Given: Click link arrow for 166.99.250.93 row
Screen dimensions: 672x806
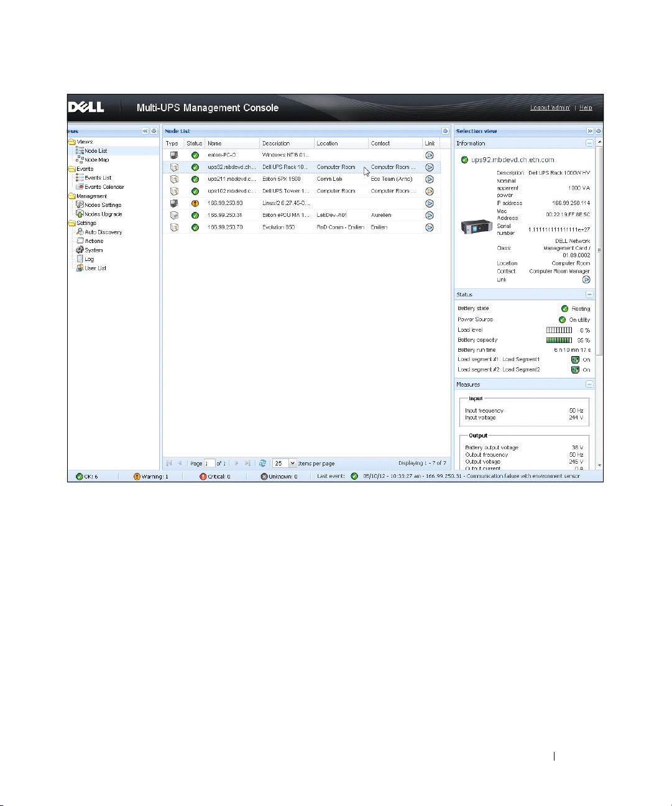Looking at the screenshot, I should (x=429, y=203).
